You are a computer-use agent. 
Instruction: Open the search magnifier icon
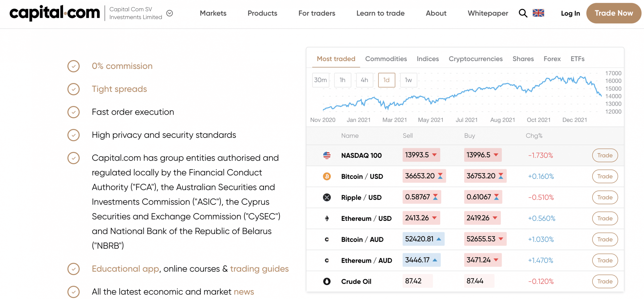point(523,13)
